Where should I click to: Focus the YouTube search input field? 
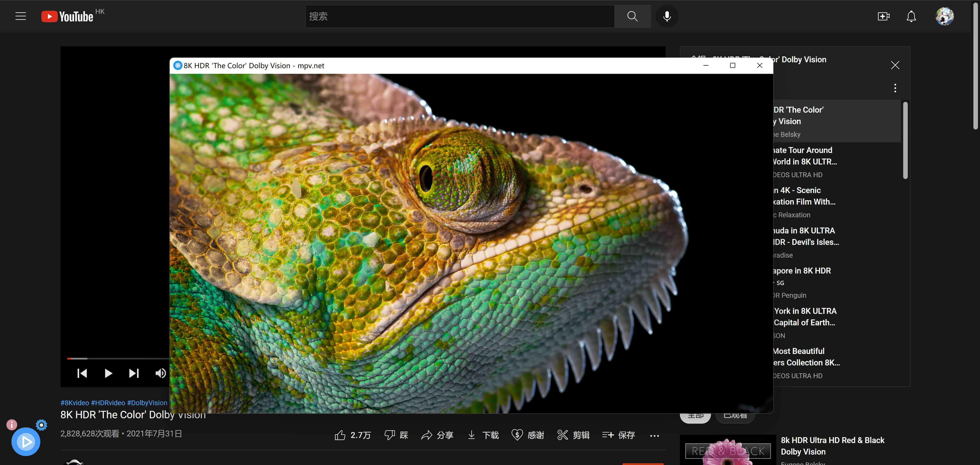(459, 16)
